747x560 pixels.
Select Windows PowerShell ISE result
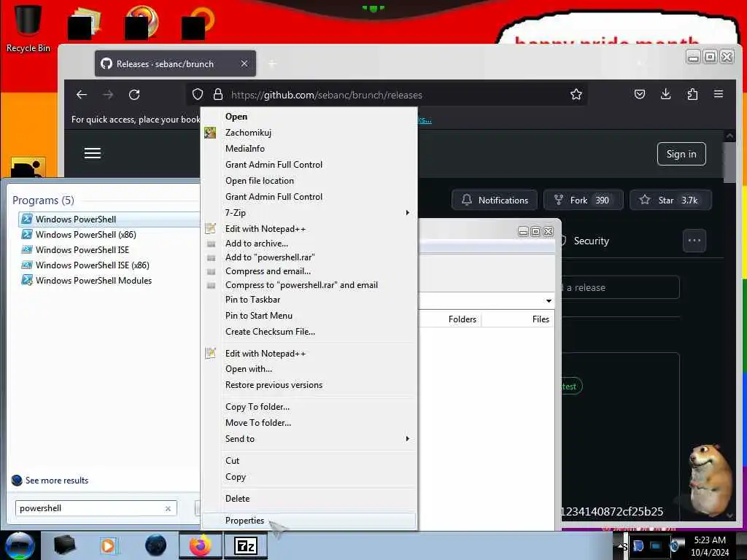[x=109, y=249]
